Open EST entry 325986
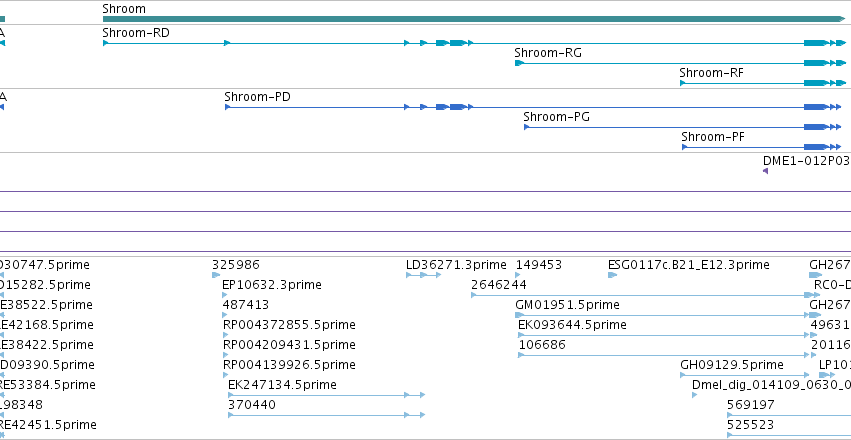The height and width of the screenshot is (440, 851). (x=236, y=265)
